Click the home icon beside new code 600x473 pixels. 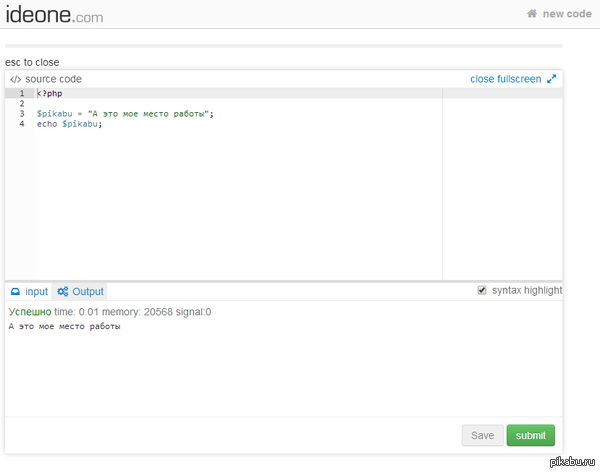(x=533, y=14)
